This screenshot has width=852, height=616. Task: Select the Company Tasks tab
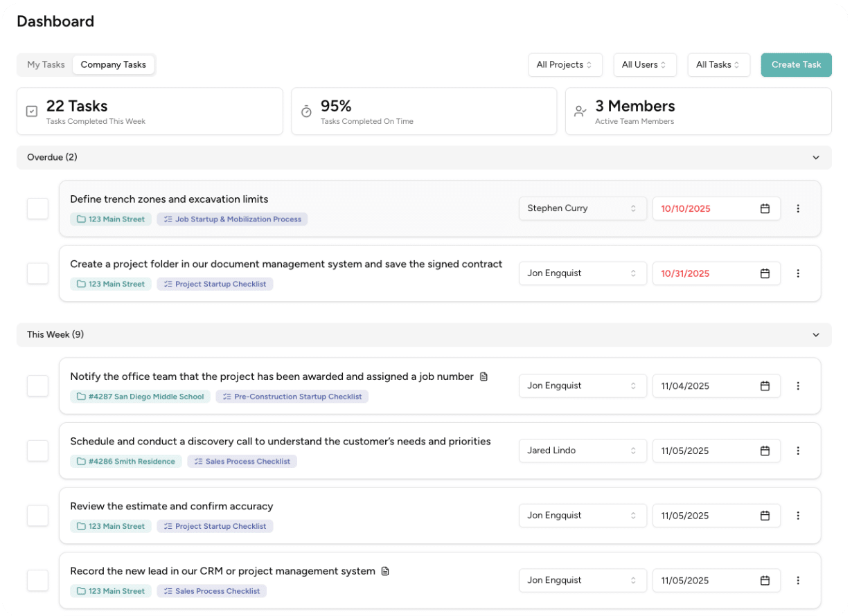pos(113,65)
